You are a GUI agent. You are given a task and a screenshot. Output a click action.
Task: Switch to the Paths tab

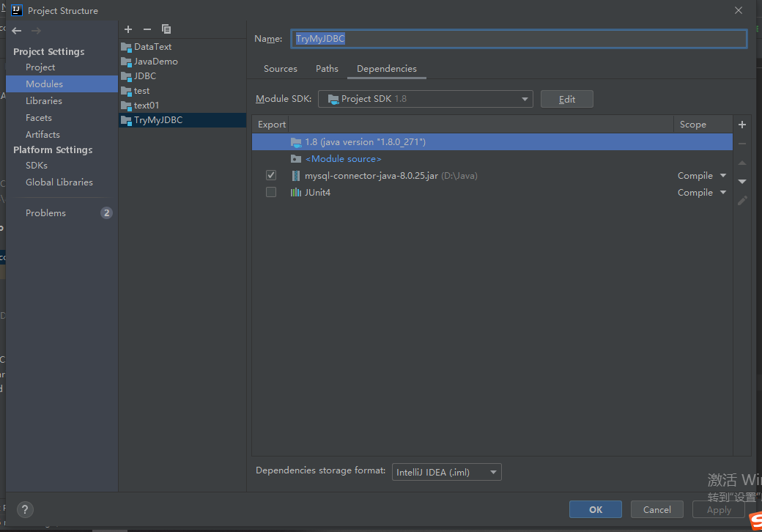327,68
